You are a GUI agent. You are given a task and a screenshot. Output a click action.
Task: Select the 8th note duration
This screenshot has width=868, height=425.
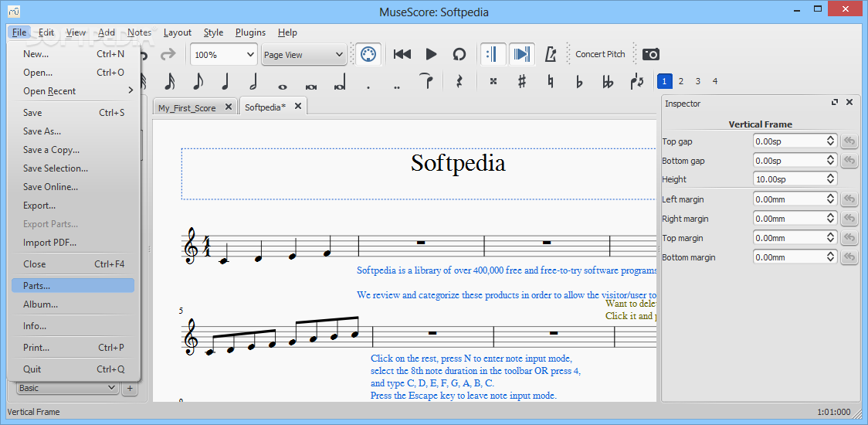198,82
